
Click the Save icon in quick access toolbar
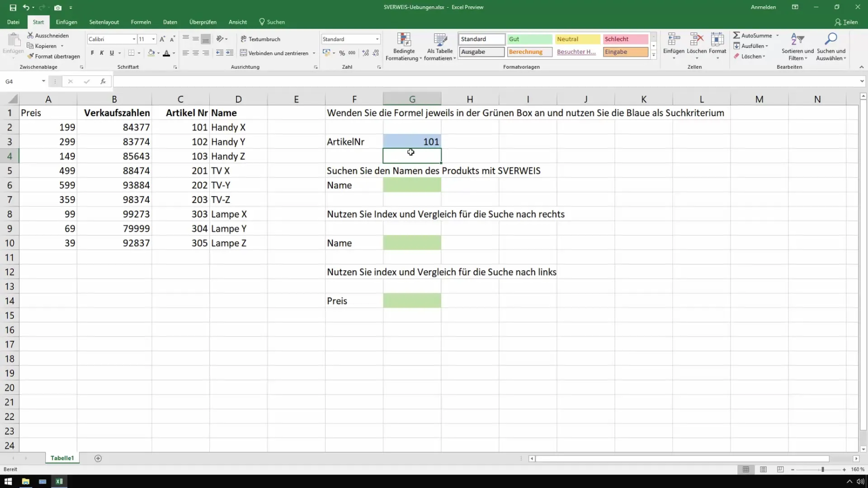click(x=13, y=7)
